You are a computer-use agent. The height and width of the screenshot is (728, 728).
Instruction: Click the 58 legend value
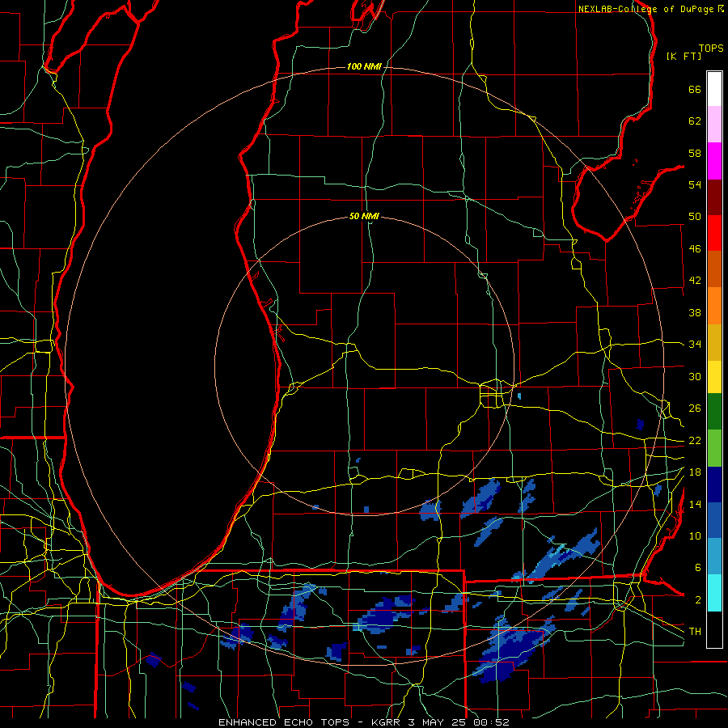coord(695,153)
